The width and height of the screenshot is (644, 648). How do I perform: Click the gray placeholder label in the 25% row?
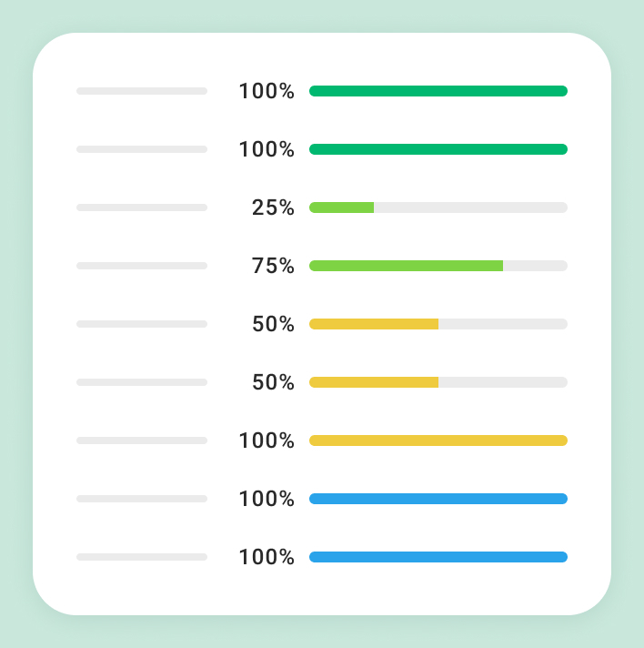pyautogui.click(x=142, y=208)
